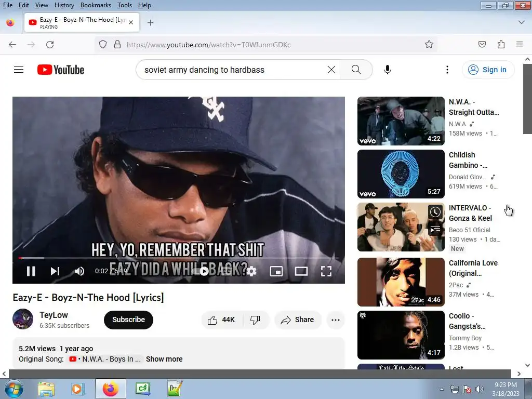This screenshot has width=532, height=399.
Task: Open Firefox extensions puzzle icon
Action: point(501,45)
